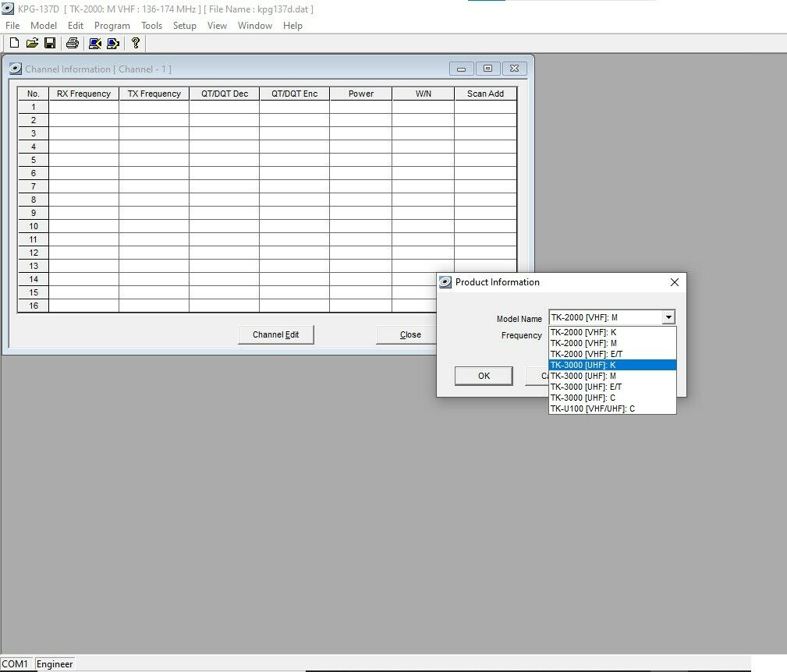Viewport: 787px width, 672px height.
Task: Click the Open file toolbar icon
Action: (x=32, y=43)
